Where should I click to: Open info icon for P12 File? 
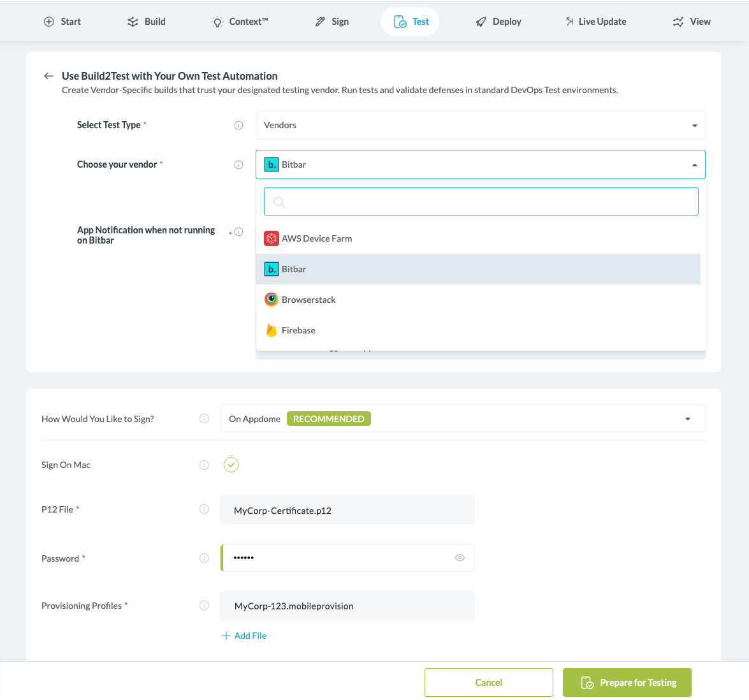click(x=204, y=509)
